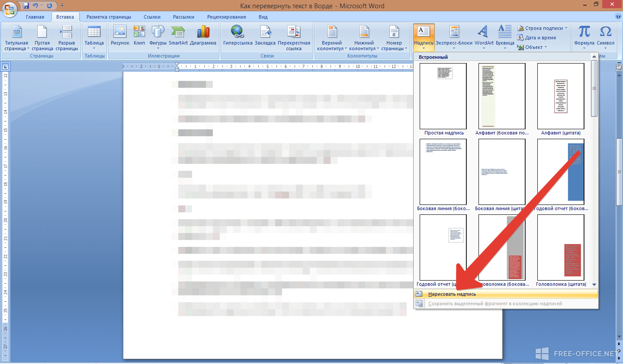Viewport: 623px width, 364px height.
Task: Insert a Клип clip art
Action: [x=139, y=35]
